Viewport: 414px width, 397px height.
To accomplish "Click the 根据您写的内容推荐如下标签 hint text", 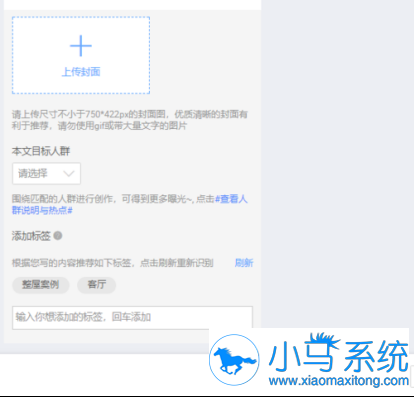I will pos(113,263).
